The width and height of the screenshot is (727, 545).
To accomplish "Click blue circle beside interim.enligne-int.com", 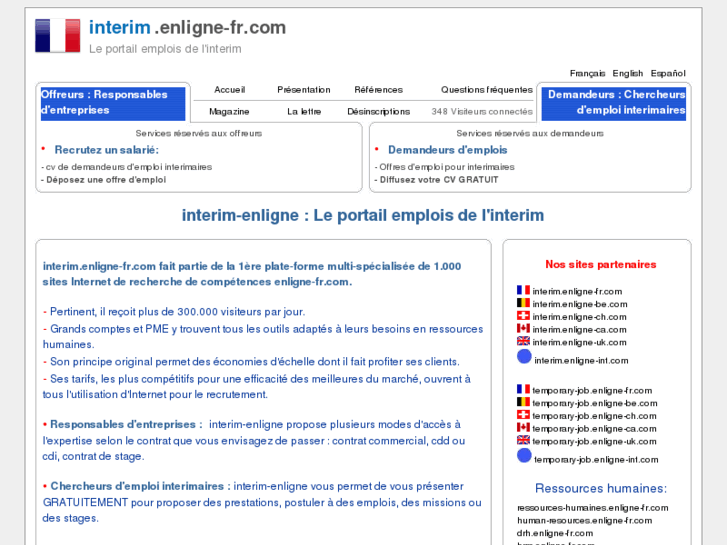I will click(524, 357).
